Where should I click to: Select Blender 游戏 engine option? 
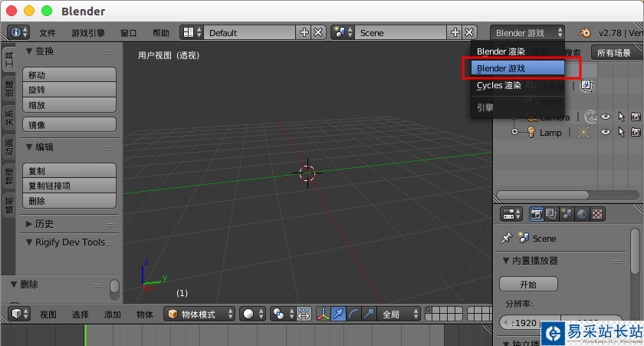click(x=517, y=68)
